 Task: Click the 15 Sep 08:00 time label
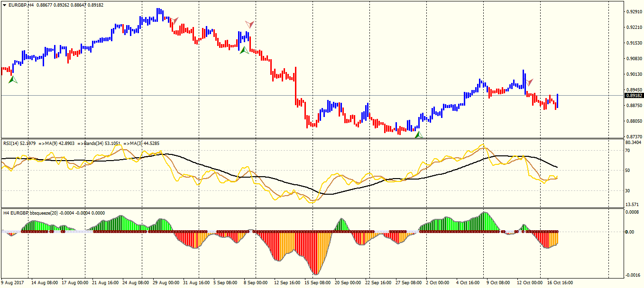(x=318, y=283)
